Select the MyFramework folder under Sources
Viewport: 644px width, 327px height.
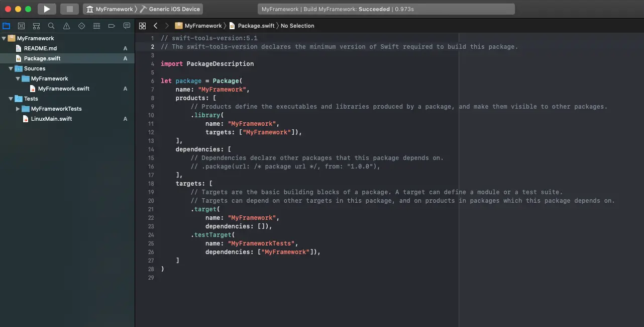pyautogui.click(x=67, y=78)
